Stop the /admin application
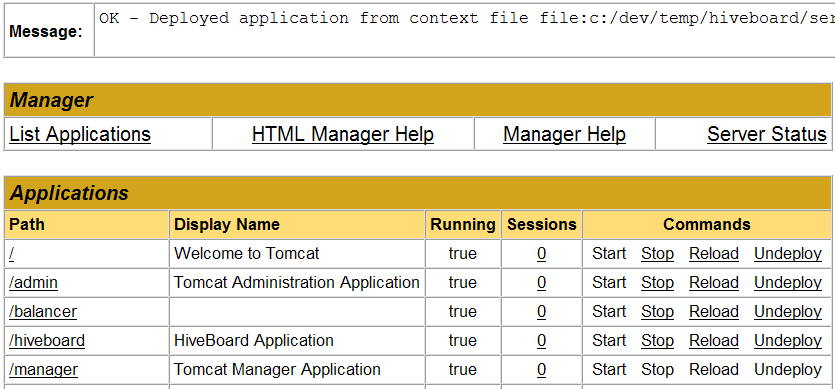 click(657, 282)
